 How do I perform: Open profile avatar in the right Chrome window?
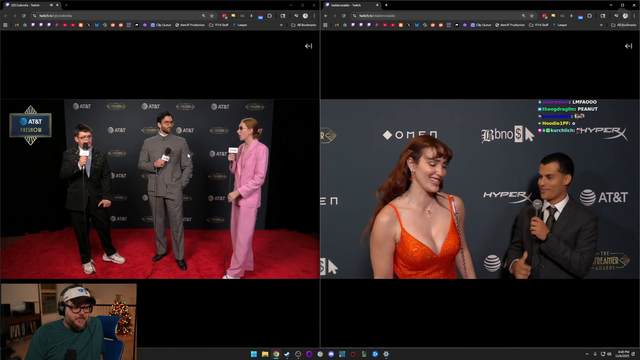pos(625,16)
